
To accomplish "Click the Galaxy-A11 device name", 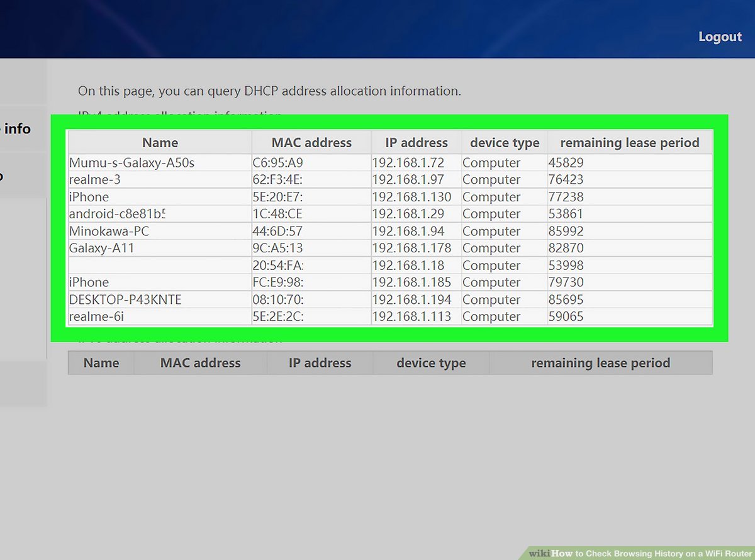I will pyautogui.click(x=101, y=249).
